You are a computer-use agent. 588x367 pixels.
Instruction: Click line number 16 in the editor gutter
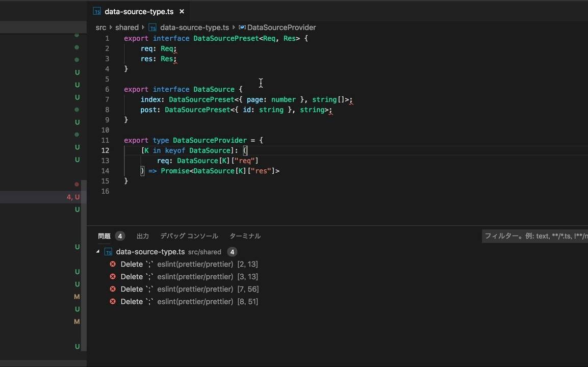coord(106,191)
